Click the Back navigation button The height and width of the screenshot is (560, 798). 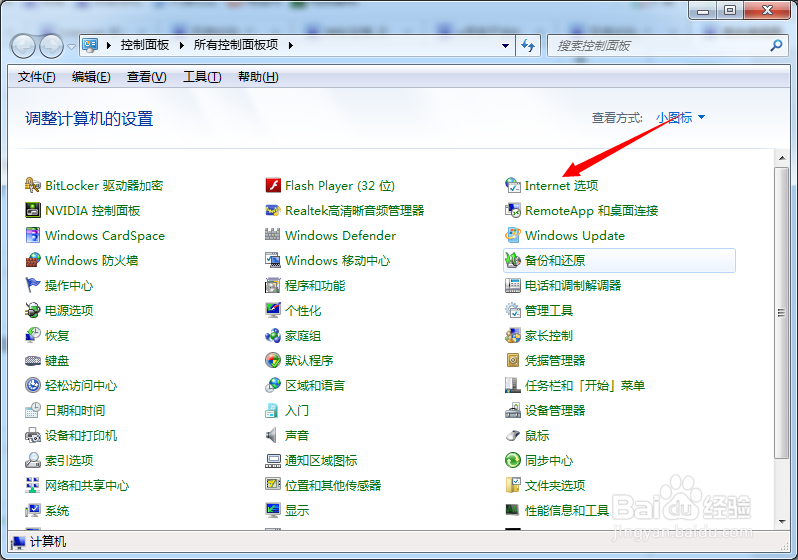point(23,46)
